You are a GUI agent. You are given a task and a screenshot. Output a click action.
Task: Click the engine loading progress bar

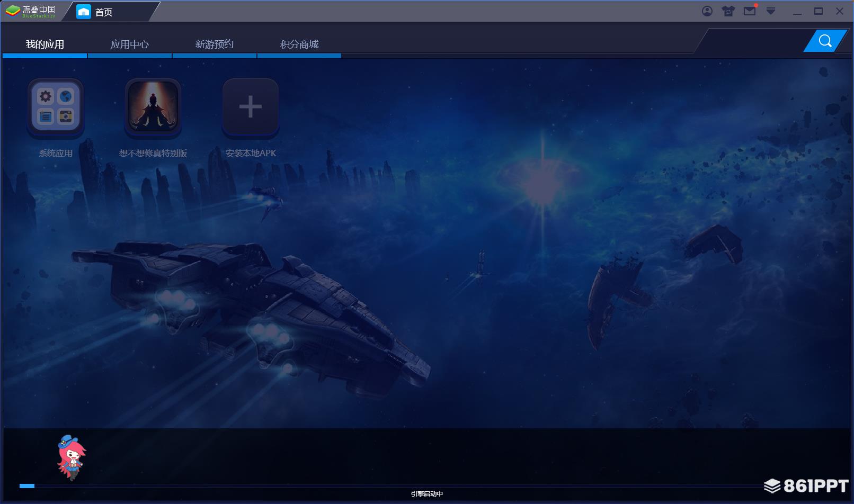pos(426,485)
